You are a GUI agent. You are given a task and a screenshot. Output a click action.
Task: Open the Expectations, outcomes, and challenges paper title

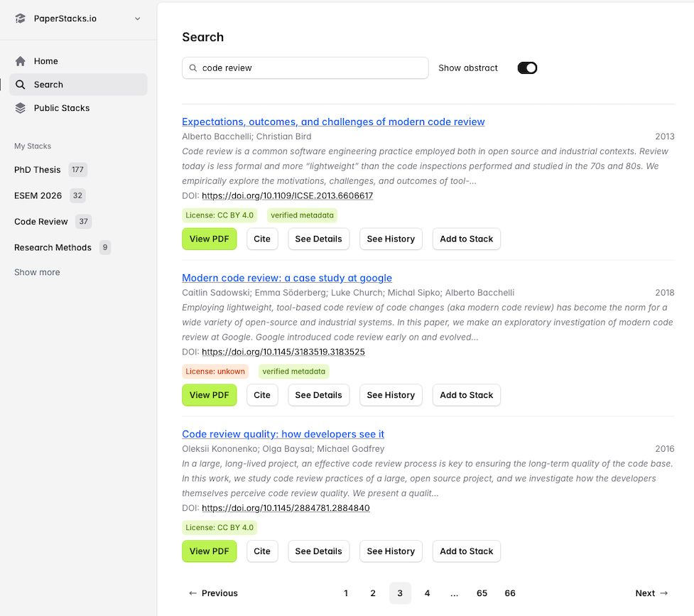coord(333,121)
